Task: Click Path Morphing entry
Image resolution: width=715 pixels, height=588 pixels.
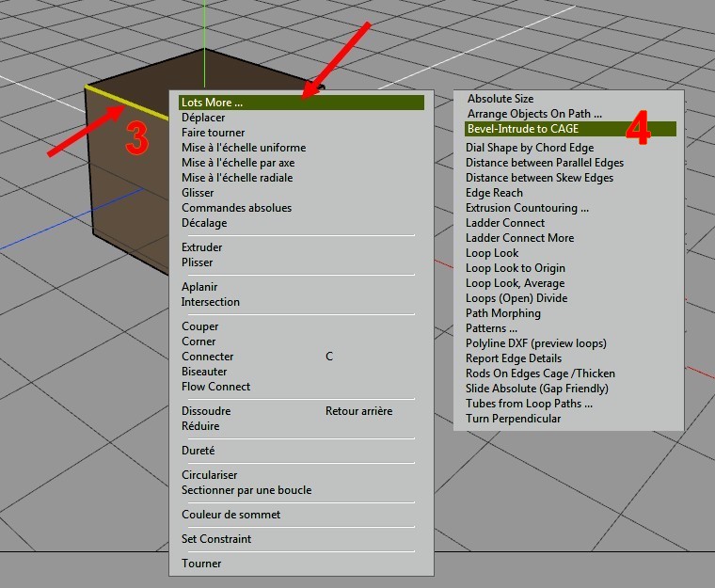Action: (x=503, y=313)
